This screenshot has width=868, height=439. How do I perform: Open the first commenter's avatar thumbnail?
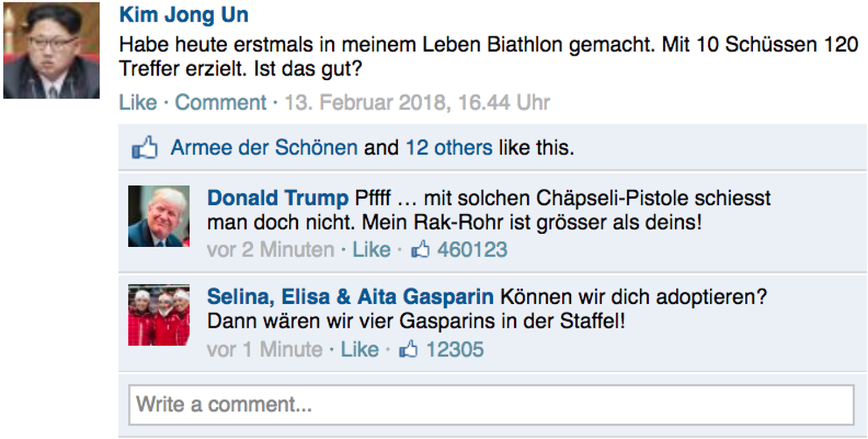click(159, 216)
